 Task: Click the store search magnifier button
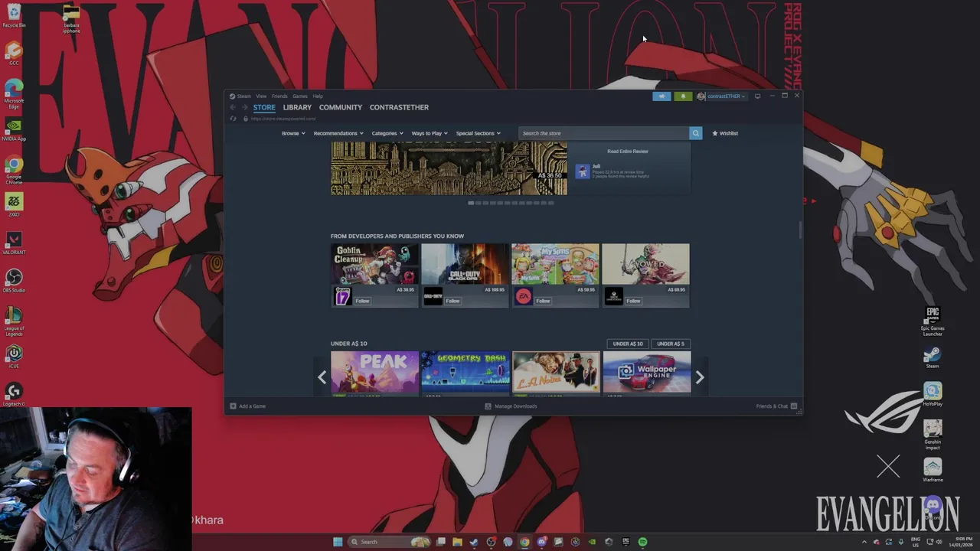point(695,133)
